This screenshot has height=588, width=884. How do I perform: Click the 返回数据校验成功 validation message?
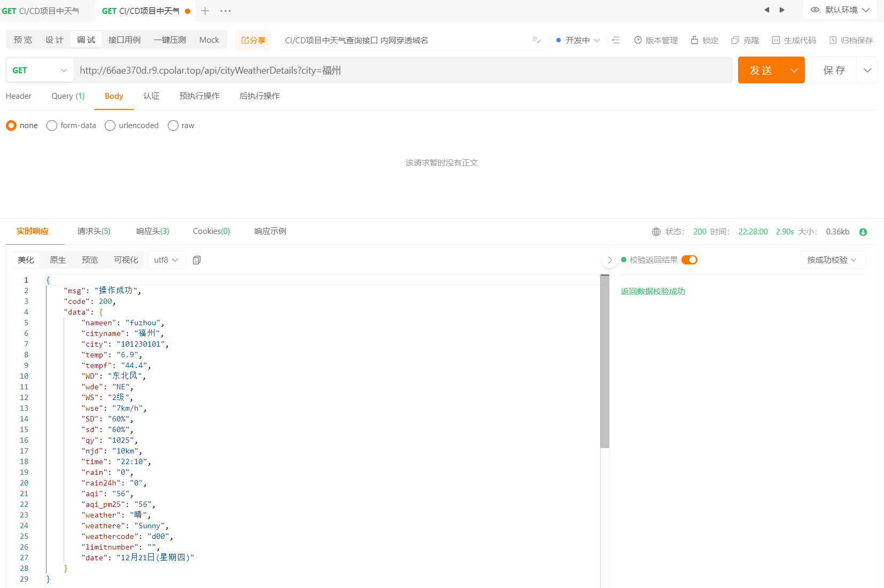pos(653,291)
